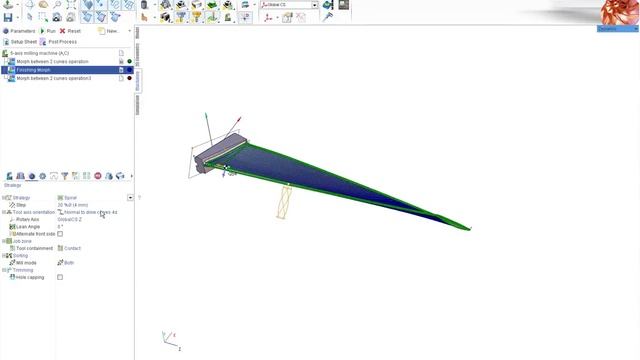The image size is (640, 360).
Task: Toggle Hole capping checkbox
Action: (x=60, y=277)
